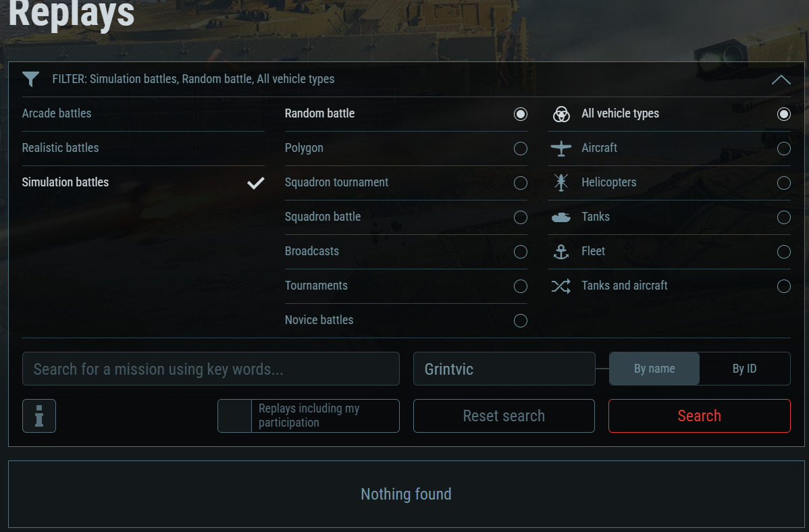The width and height of the screenshot is (809, 532).
Task: Select the Broadcasts radio option
Action: click(520, 252)
